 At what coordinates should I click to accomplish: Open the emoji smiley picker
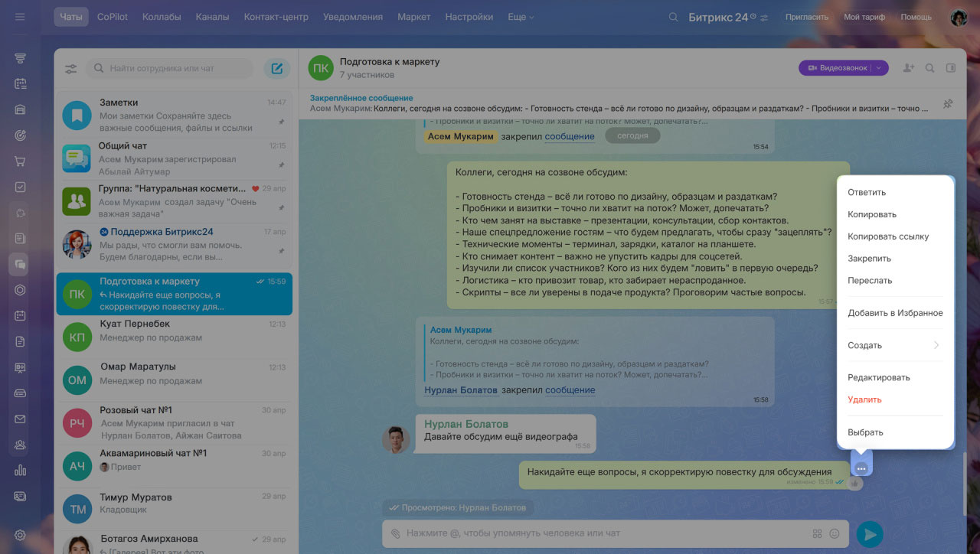tap(835, 533)
